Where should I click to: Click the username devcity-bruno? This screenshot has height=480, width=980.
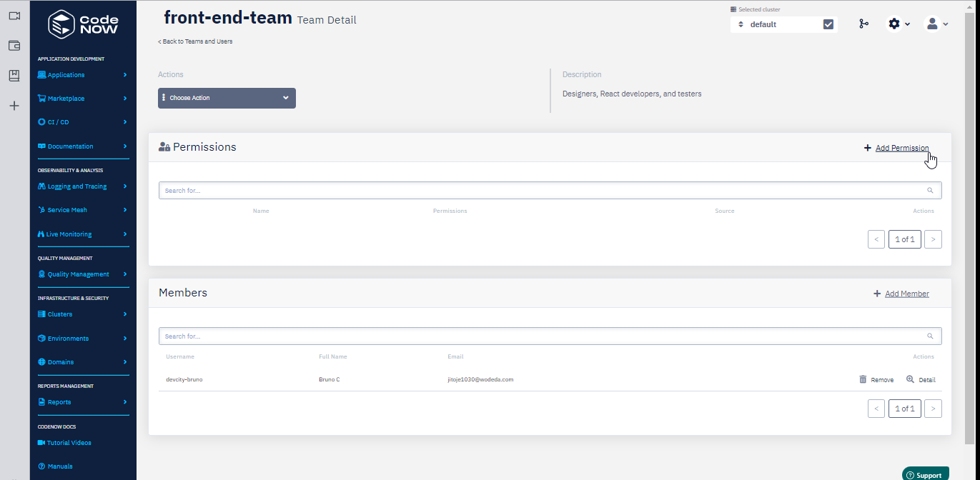click(x=184, y=379)
